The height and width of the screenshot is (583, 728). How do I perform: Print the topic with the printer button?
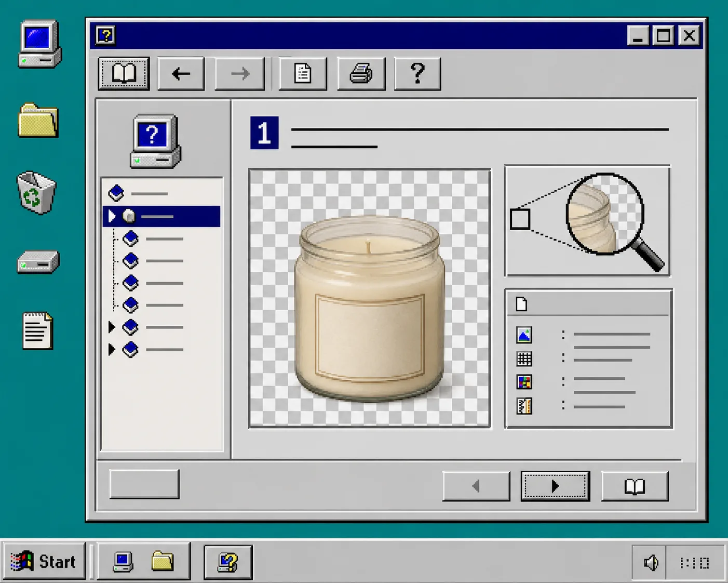tap(361, 74)
